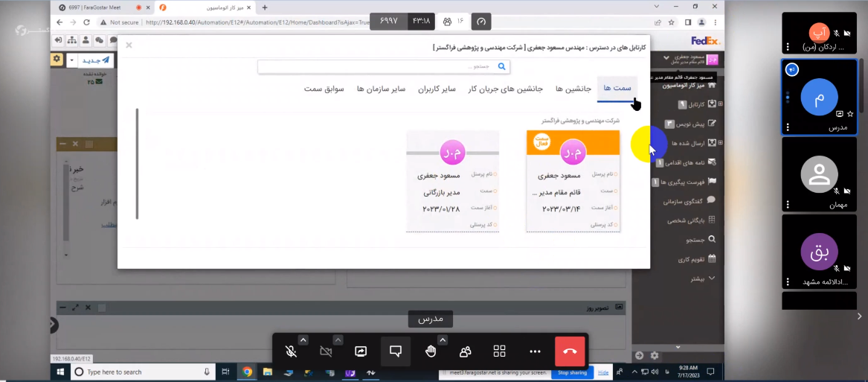The width and height of the screenshot is (868, 382).
Task: Open the سایر کاربران tab
Action: tap(437, 89)
